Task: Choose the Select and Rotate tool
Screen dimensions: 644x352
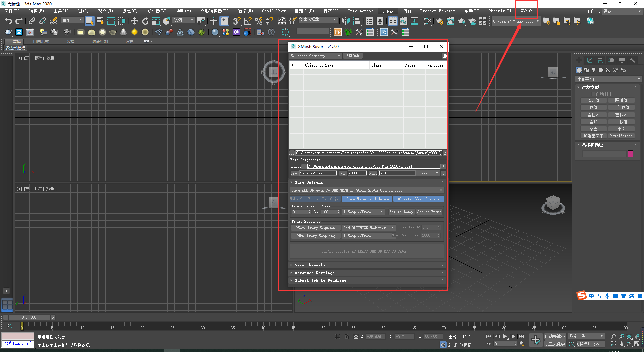Action: (x=145, y=21)
